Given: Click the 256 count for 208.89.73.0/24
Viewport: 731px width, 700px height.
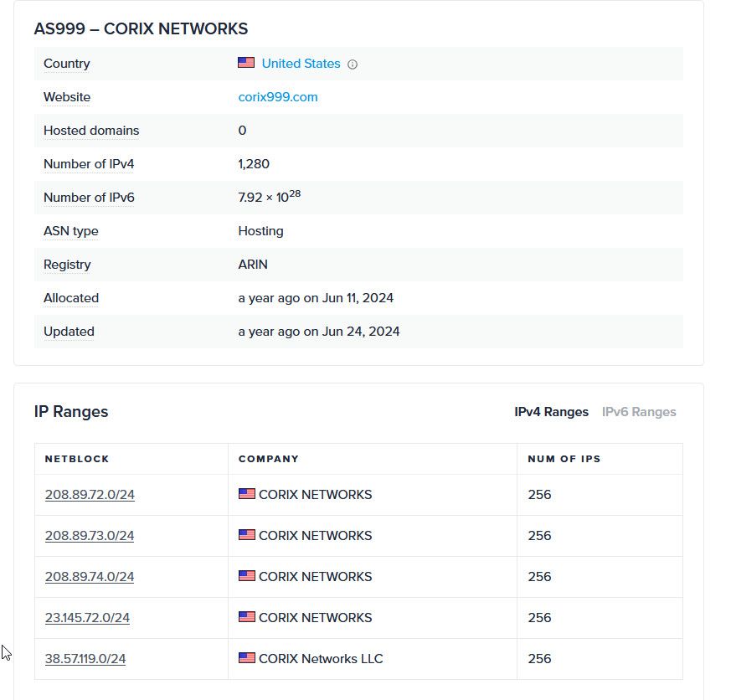Looking at the screenshot, I should 539,536.
